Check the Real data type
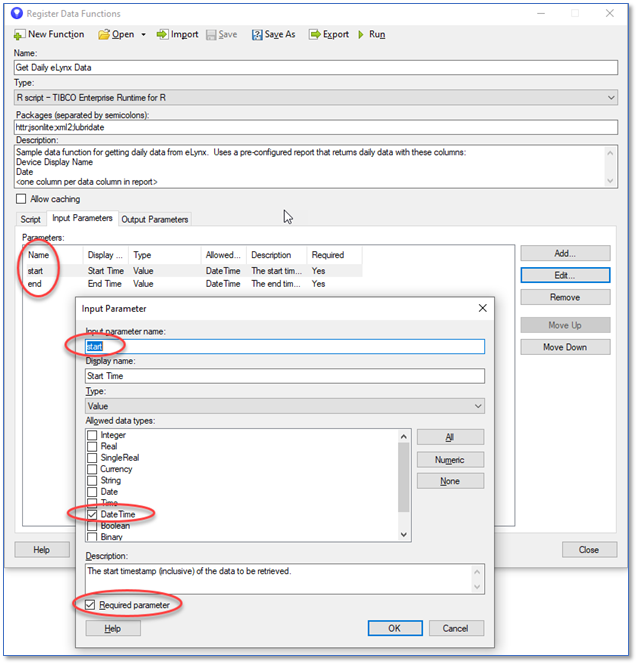Viewport: 638px width, 665px height. (92, 447)
